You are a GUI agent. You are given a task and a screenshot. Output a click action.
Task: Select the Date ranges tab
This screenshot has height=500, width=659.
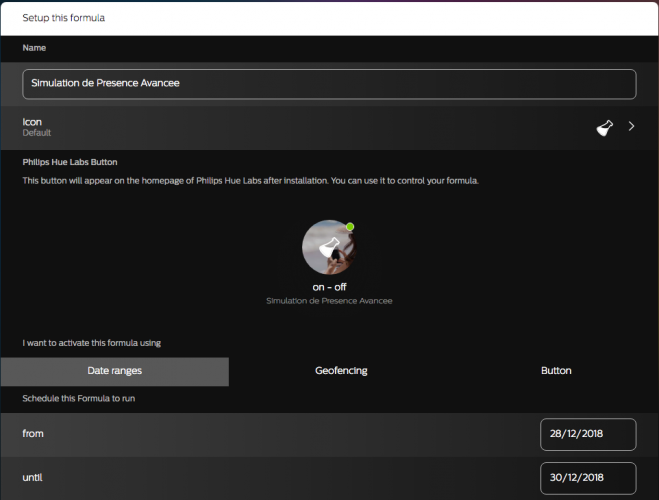coord(115,371)
